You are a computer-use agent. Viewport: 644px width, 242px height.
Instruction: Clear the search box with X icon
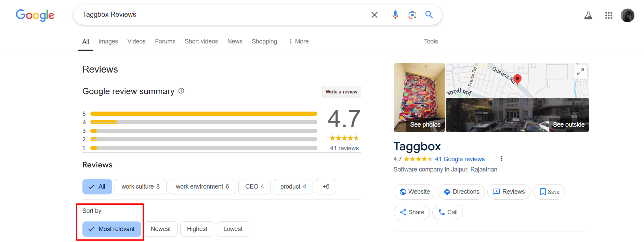[x=374, y=15]
